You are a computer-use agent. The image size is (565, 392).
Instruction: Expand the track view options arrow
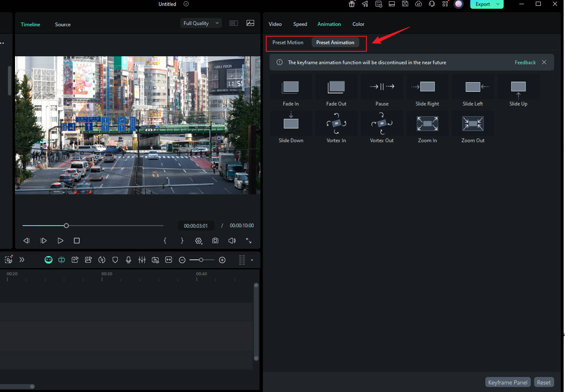click(x=252, y=260)
